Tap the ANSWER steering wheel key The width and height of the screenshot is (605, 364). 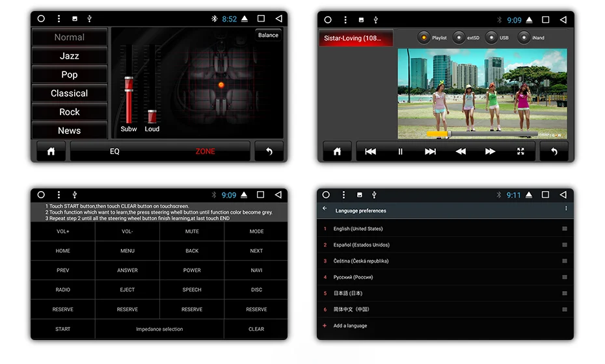tap(128, 270)
